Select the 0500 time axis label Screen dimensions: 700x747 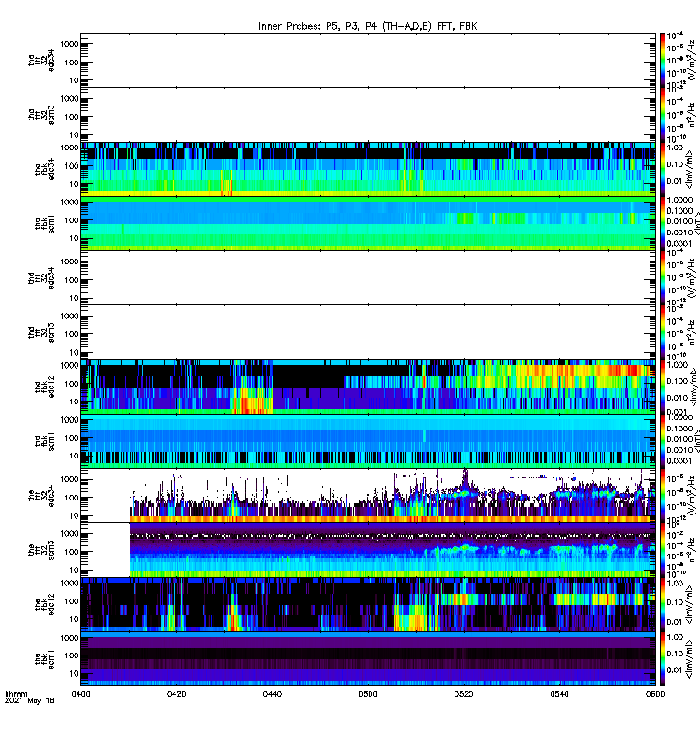point(368,694)
